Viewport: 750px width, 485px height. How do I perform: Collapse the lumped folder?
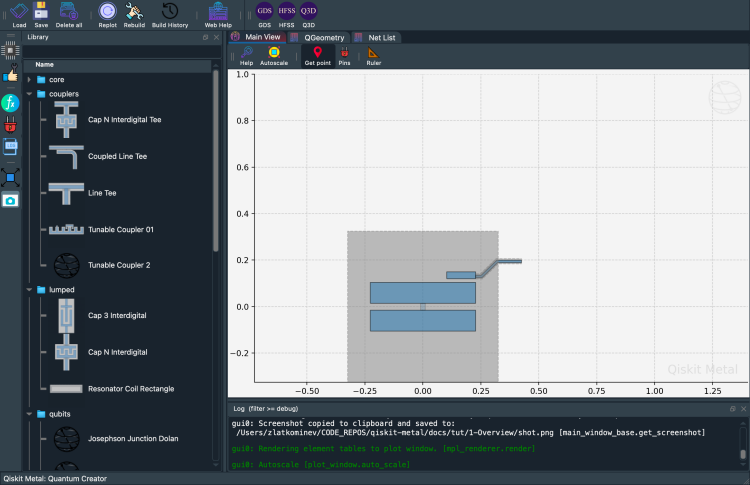(x=30, y=289)
